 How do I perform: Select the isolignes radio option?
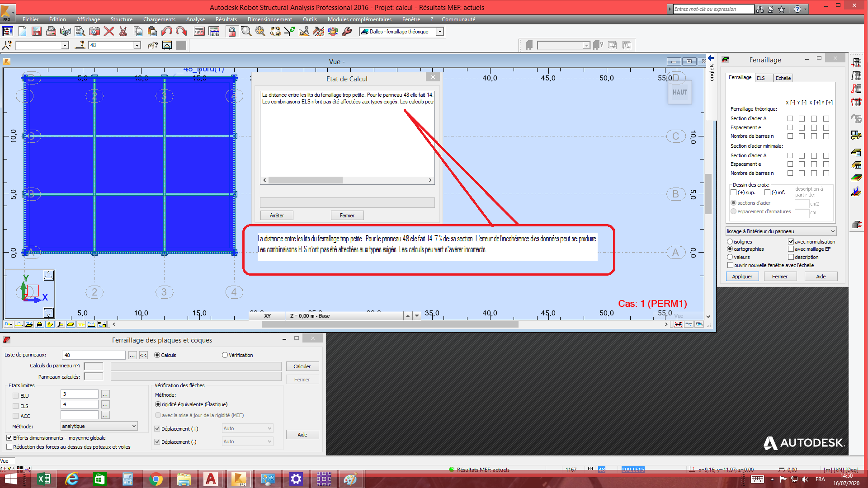[730, 242]
